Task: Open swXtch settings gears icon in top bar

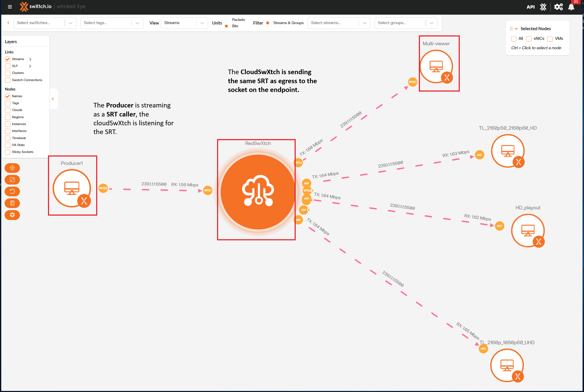Action: [x=558, y=7]
